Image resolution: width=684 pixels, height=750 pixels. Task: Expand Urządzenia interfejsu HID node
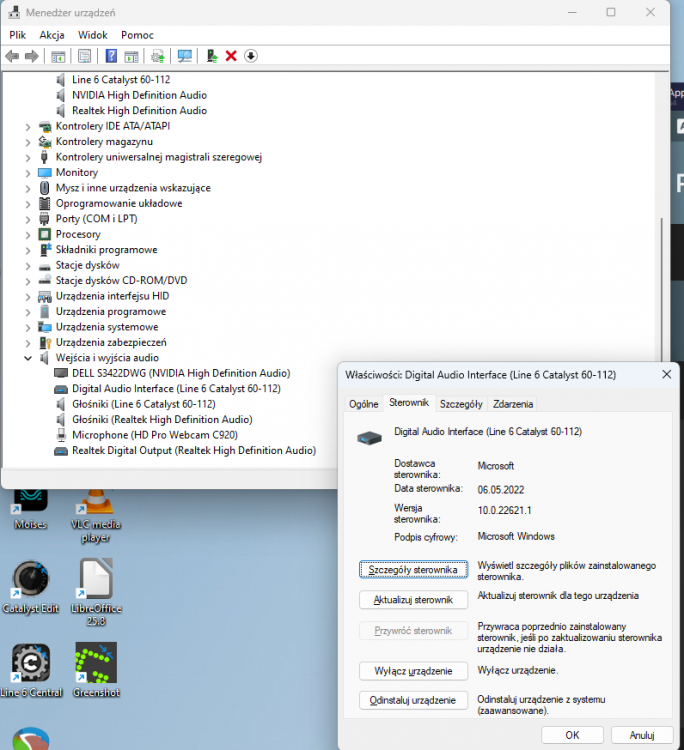[x=28, y=296]
